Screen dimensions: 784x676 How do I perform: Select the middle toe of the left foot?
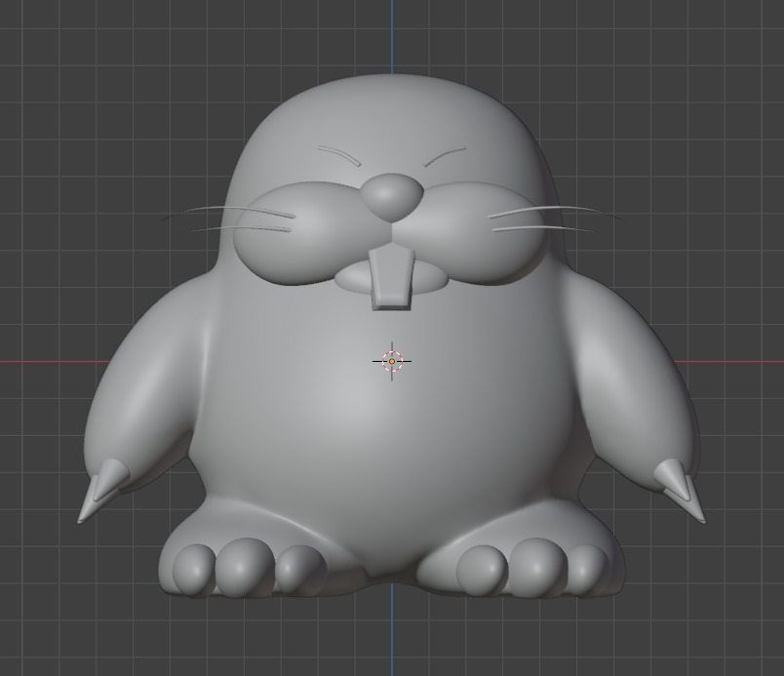point(245,567)
